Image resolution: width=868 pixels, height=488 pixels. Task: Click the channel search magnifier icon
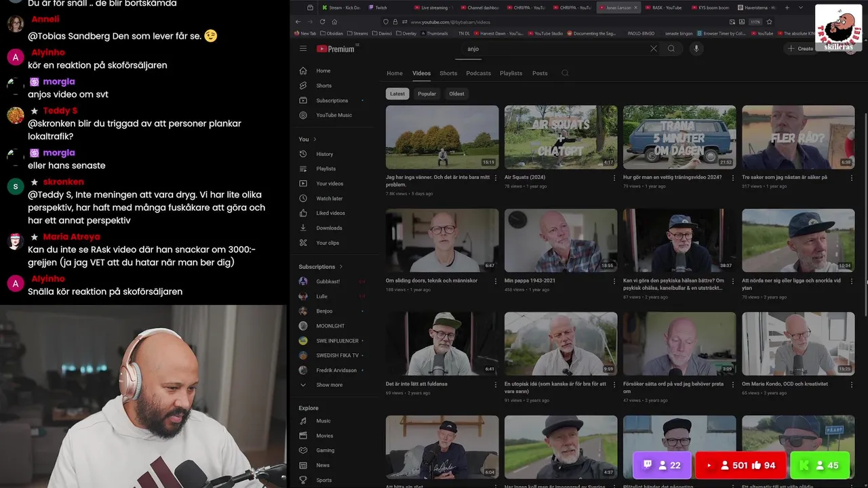[565, 73]
